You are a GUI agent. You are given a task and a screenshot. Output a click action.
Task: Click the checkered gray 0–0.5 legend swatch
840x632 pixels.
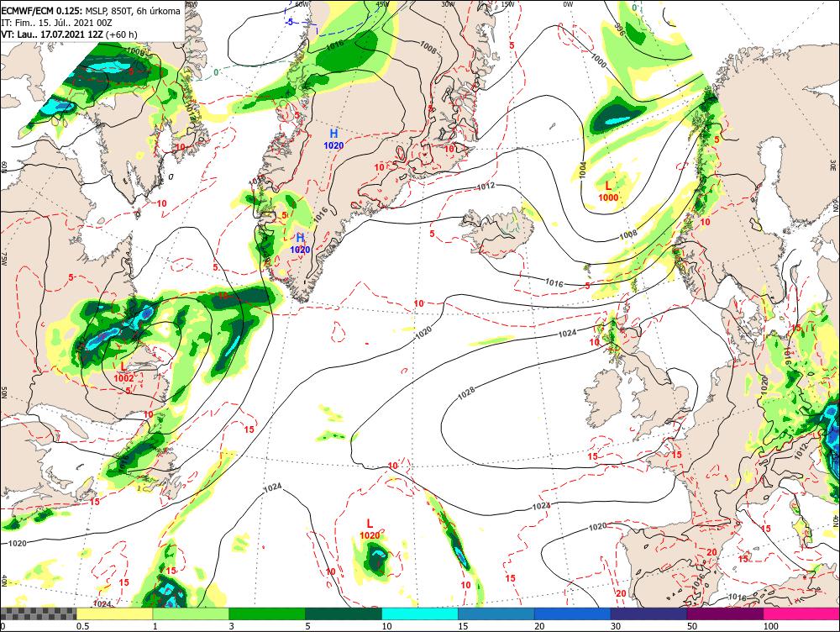click(38, 614)
